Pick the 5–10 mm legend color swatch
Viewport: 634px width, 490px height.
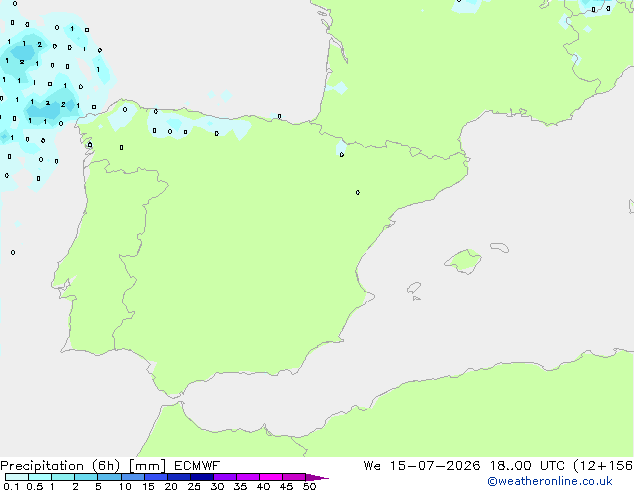(x=109, y=477)
